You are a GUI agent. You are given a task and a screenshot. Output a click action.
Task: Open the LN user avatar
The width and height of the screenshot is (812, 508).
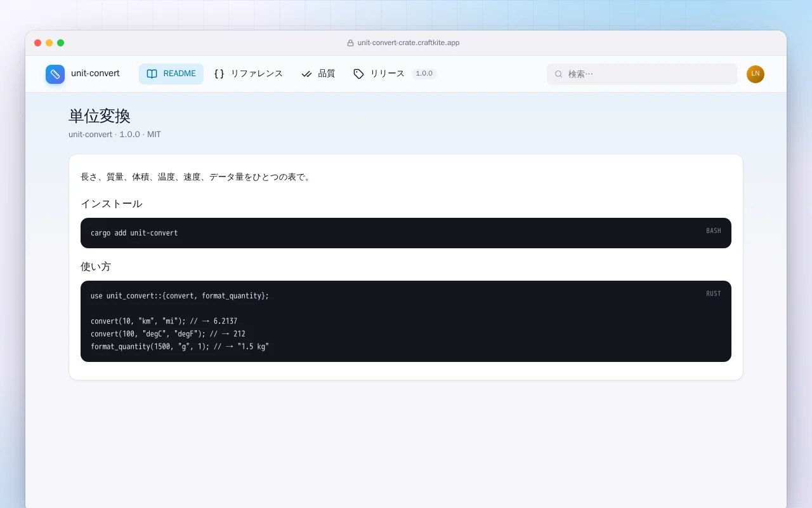click(x=756, y=74)
